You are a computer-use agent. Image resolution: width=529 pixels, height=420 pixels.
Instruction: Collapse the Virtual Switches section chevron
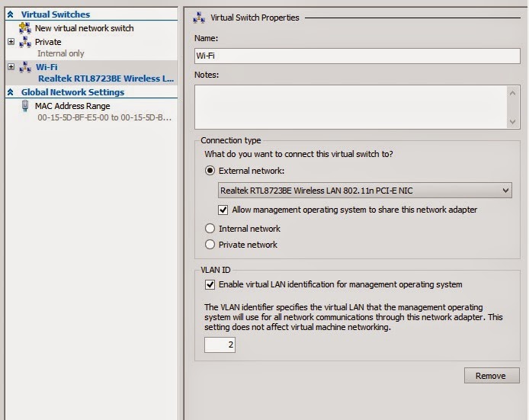[x=10, y=14]
